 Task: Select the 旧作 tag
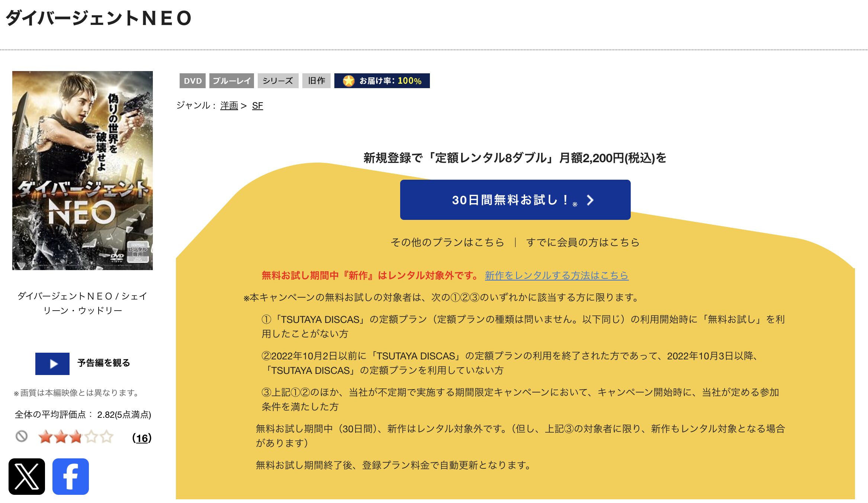click(316, 81)
